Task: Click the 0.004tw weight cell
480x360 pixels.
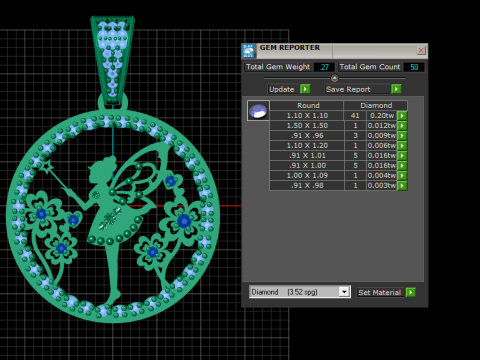Action: point(382,176)
